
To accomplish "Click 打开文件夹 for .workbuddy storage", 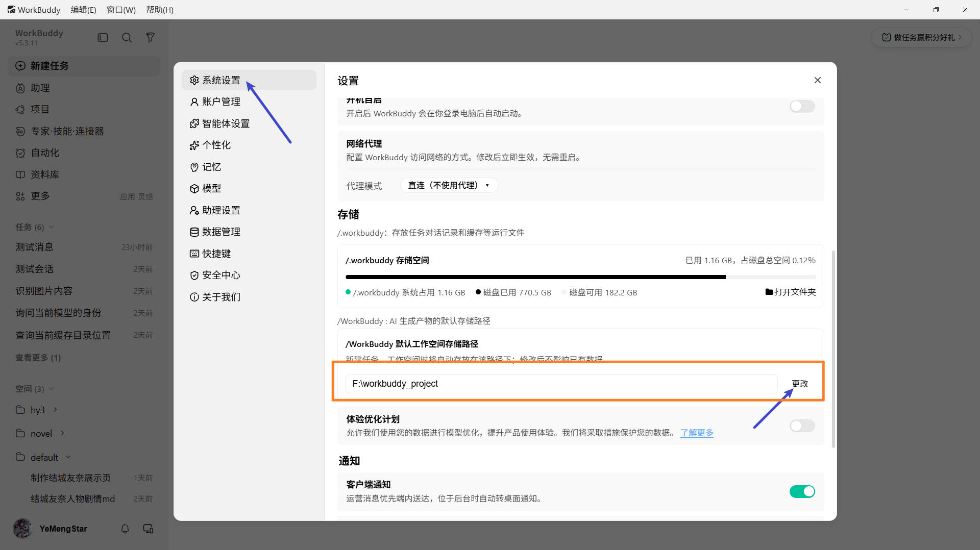I will tap(791, 292).
